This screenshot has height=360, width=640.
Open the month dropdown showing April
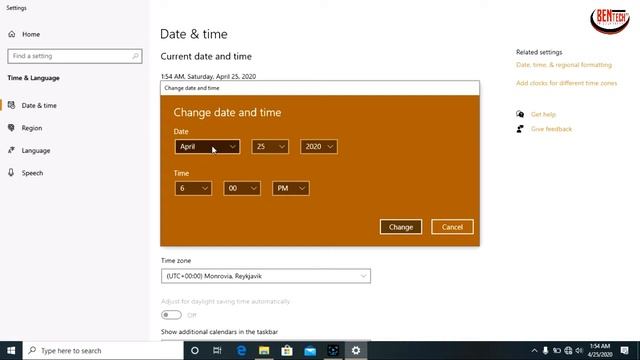(x=207, y=147)
